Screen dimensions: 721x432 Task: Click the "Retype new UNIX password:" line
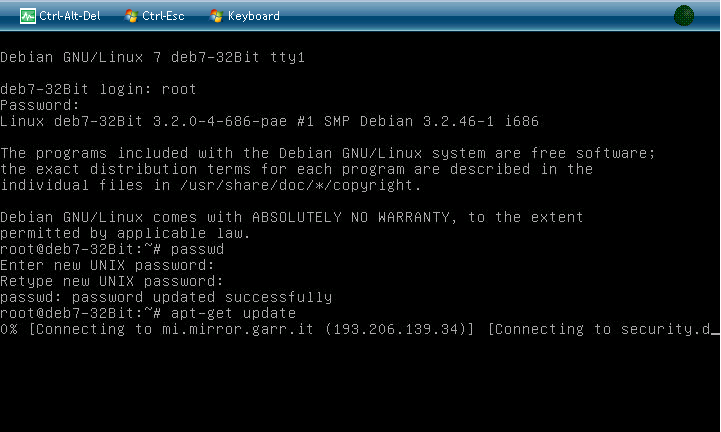(x=112, y=281)
